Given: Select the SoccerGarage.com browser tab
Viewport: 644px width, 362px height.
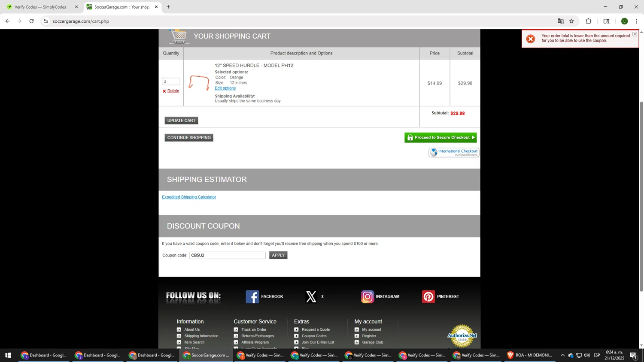Looking at the screenshot, I should 122,7.
